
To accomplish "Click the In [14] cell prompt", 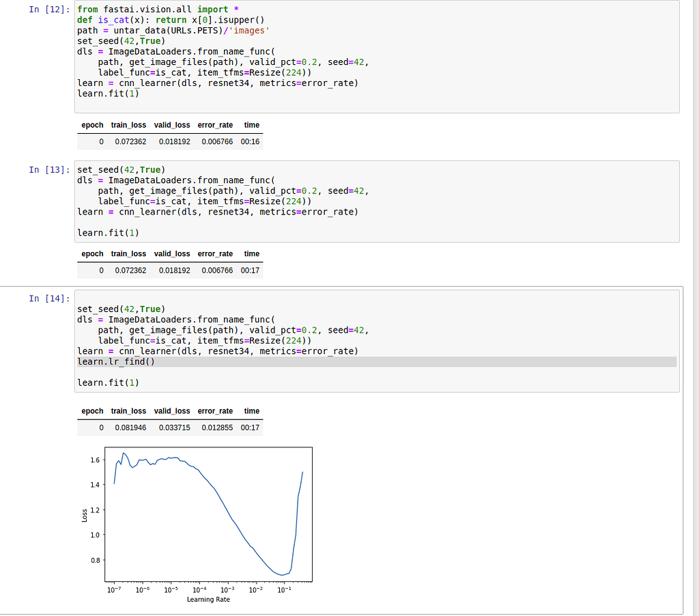I will pyautogui.click(x=49, y=298).
